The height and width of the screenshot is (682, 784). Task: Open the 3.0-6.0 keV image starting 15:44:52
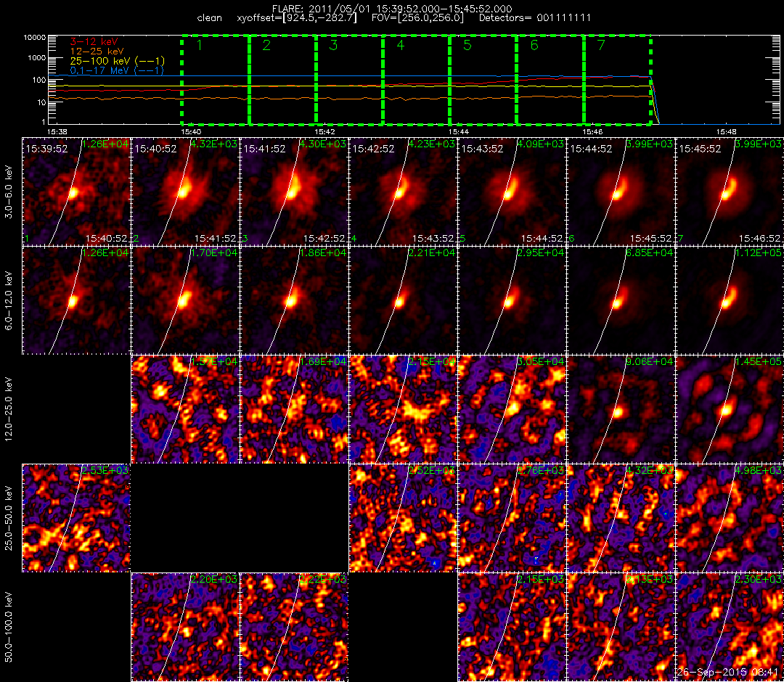pos(621,192)
